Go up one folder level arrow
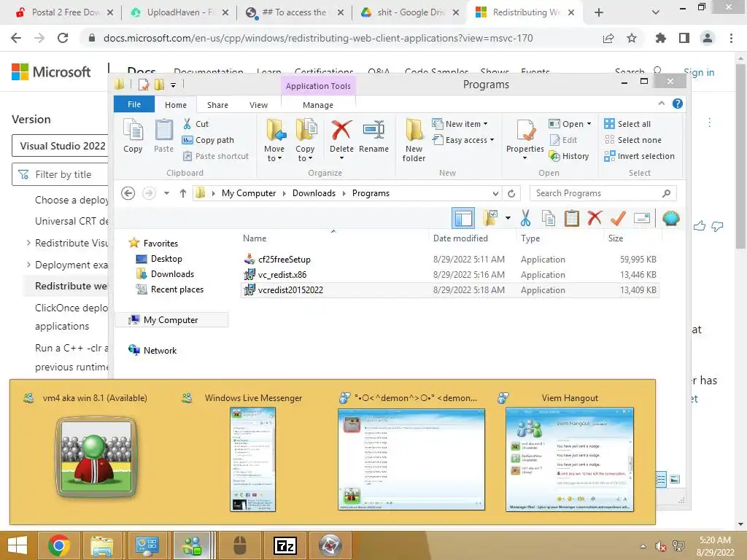 183,193
